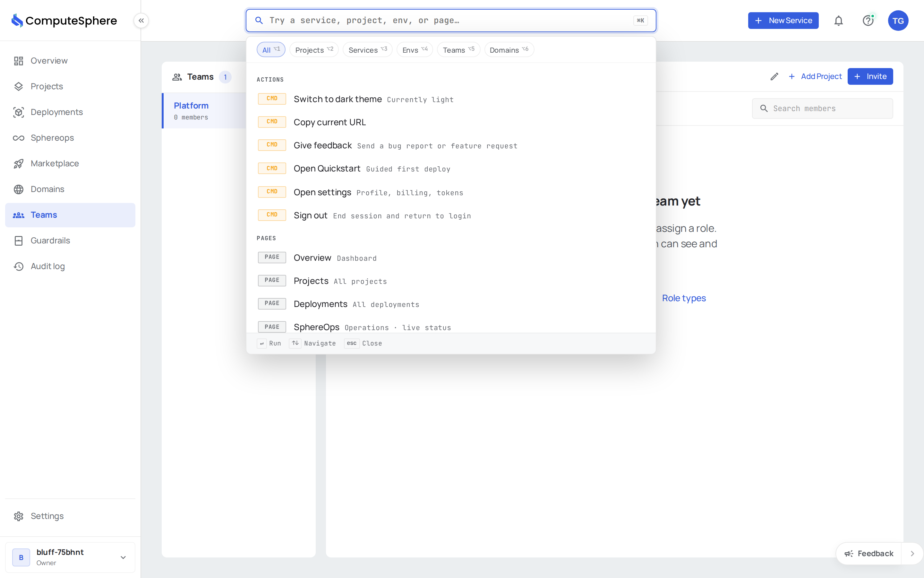Image resolution: width=924 pixels, height=578 pixels.
Task: Collapse the sidebar with the double-chevron button
Action: pos(141,21)
